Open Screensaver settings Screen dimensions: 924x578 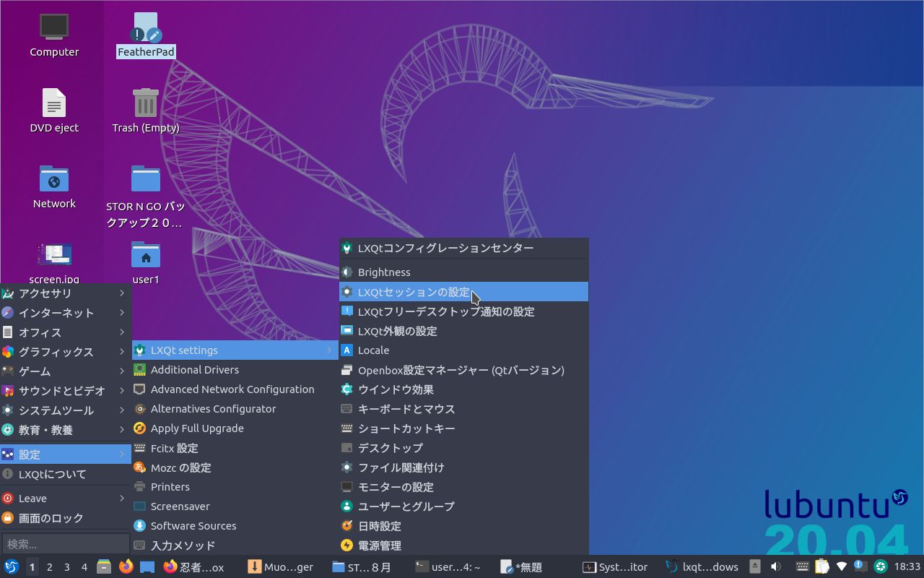[x=235, y=506]
